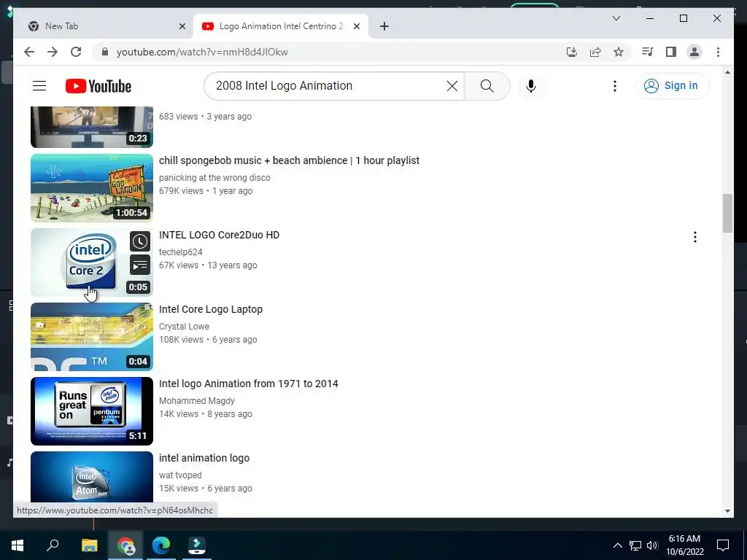Open Microsoft Edge from taskbar

[x=161, y=545]
